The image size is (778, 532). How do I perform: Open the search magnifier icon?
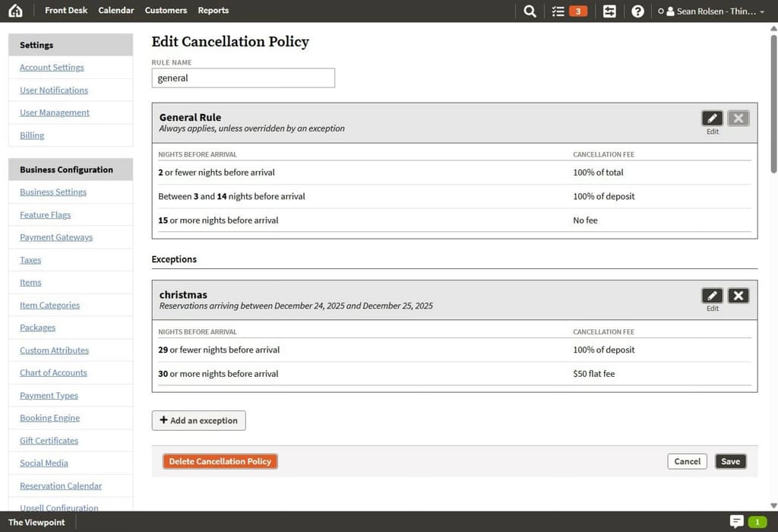click(x=529, y=11)
